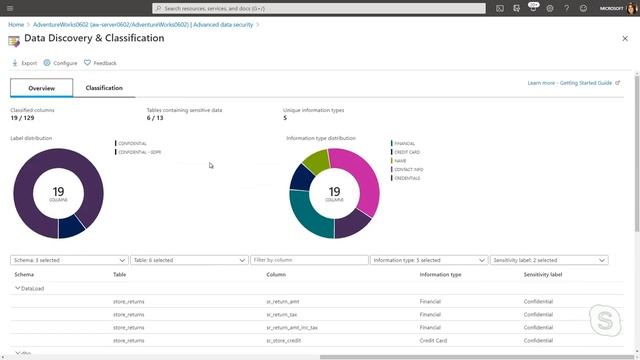Click the 6 / 13 tables value
This screenshot has width=640, height=360.
tap(155, 118)
